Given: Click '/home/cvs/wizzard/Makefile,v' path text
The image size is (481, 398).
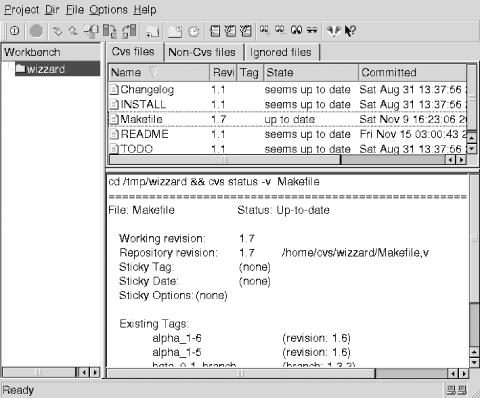Looking at the screenshot, I should [355, 253].
